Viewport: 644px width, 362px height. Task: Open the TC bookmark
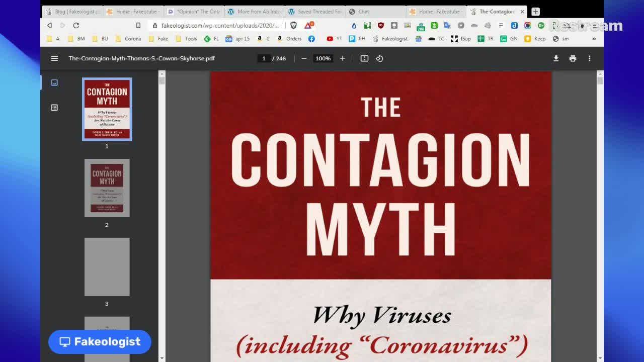(436, 39)
